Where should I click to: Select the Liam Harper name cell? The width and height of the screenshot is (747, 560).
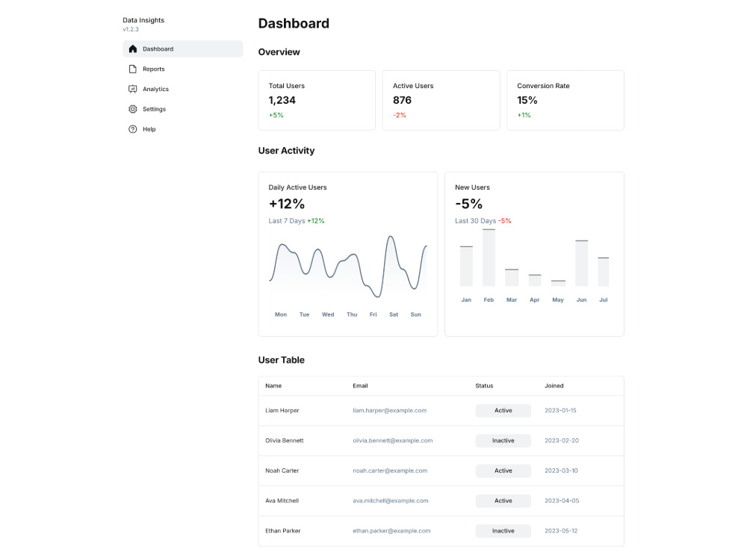(282, 411)
